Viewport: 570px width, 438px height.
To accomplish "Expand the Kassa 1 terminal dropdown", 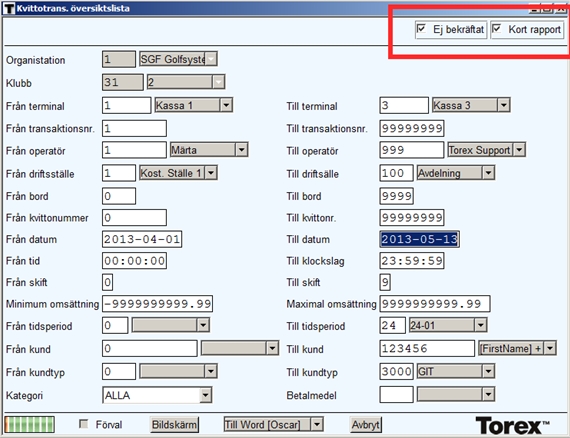I will click(226, 105).
